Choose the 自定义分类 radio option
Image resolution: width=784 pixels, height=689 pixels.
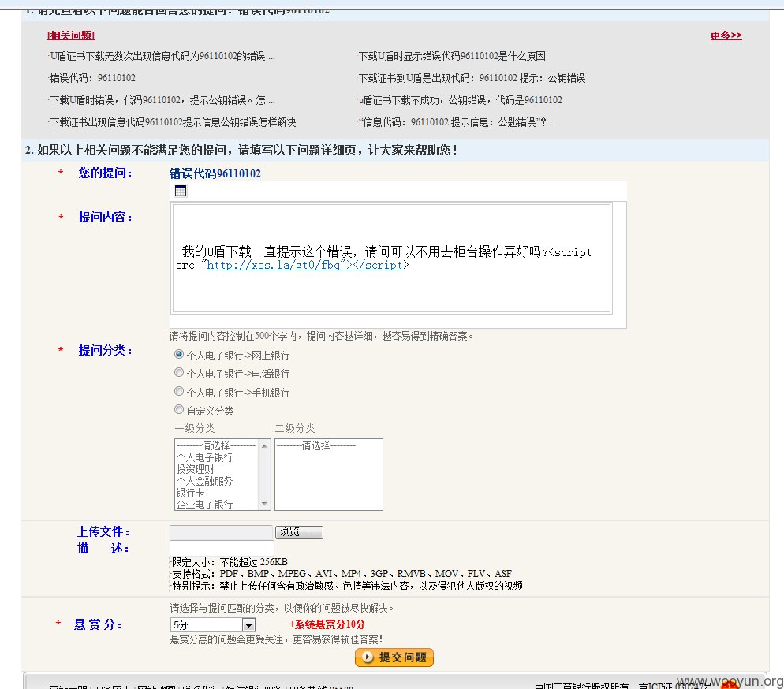click(178, 410)
